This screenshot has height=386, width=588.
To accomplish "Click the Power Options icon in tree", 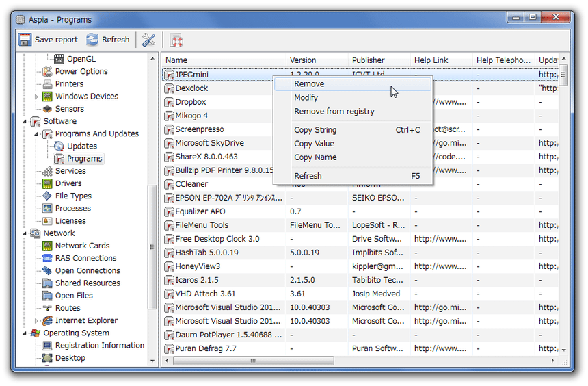I will 47,71.
